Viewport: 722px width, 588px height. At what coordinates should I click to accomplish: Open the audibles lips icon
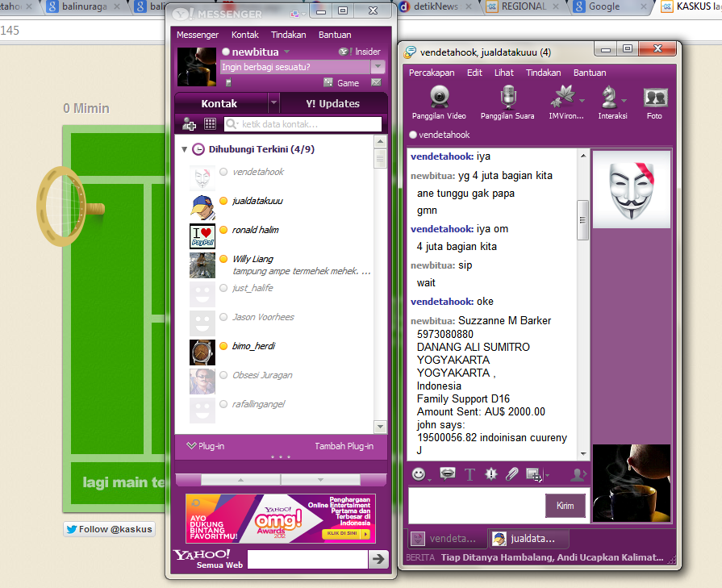click(447, 473)
